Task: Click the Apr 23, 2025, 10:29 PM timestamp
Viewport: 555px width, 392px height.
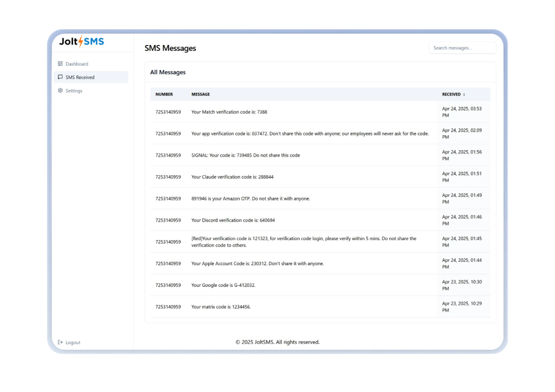Action: [x=462, y=307]
